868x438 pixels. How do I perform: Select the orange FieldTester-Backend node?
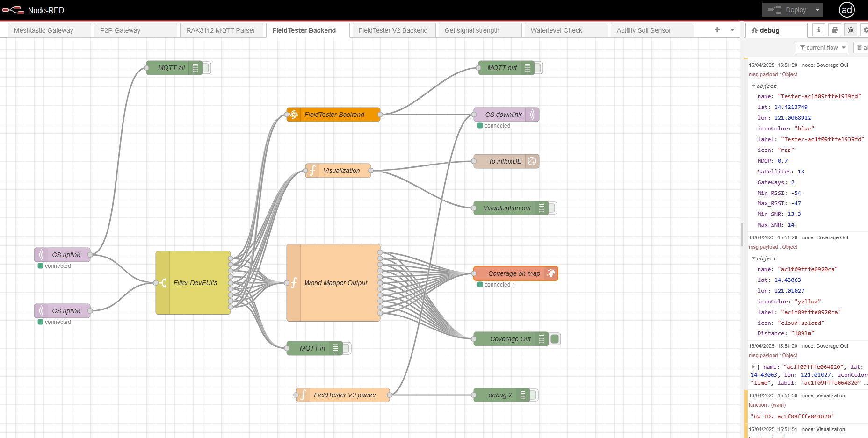pos(334,115)
